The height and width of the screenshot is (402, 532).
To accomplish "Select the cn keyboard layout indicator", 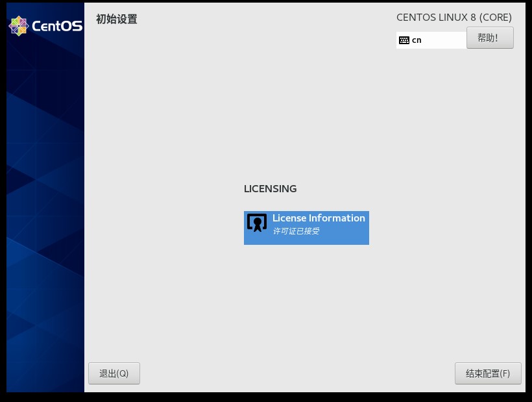I will [x=431, y=40].
